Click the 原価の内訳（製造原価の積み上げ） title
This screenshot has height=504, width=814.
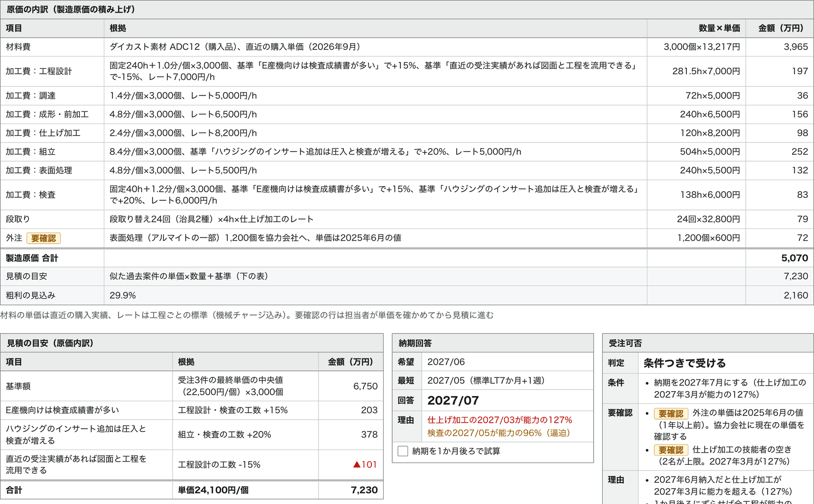click(71, 10)
